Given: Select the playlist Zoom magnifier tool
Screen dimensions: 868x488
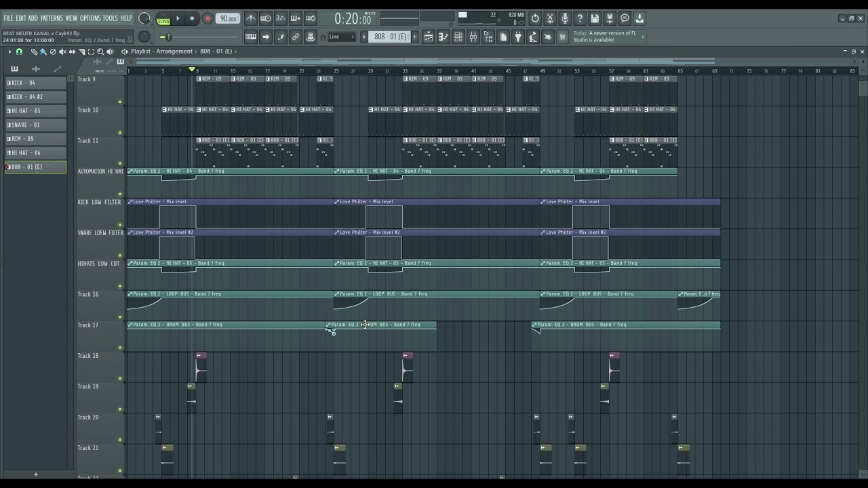Looking at the screenshot, I should pos(100,52).
